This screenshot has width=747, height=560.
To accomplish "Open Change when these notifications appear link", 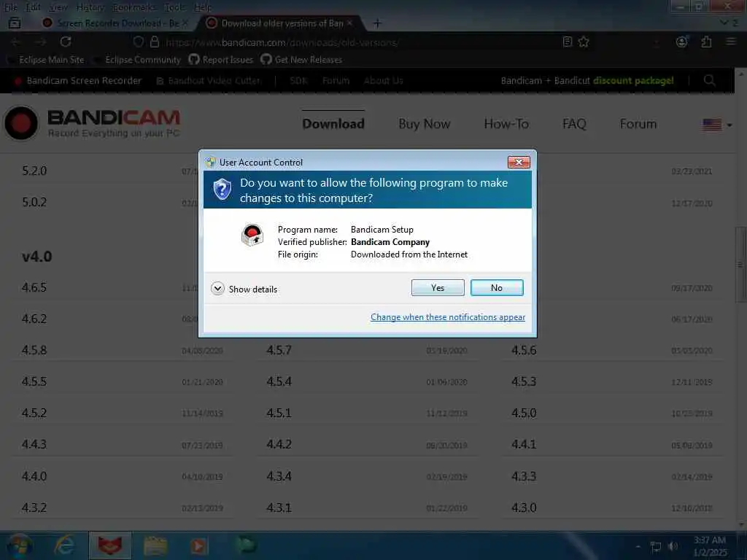I will click(x=448, y=317).
